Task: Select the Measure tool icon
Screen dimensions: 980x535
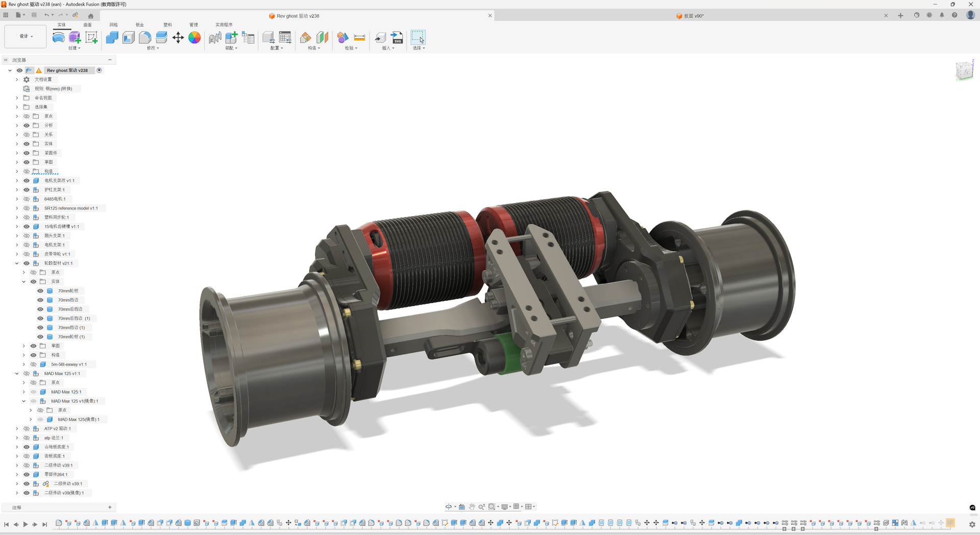Action: coord(359,37)
